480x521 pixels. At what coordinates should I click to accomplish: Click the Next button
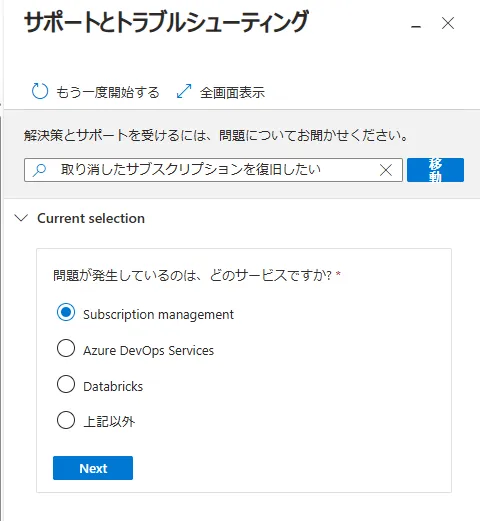click(93, 468)
